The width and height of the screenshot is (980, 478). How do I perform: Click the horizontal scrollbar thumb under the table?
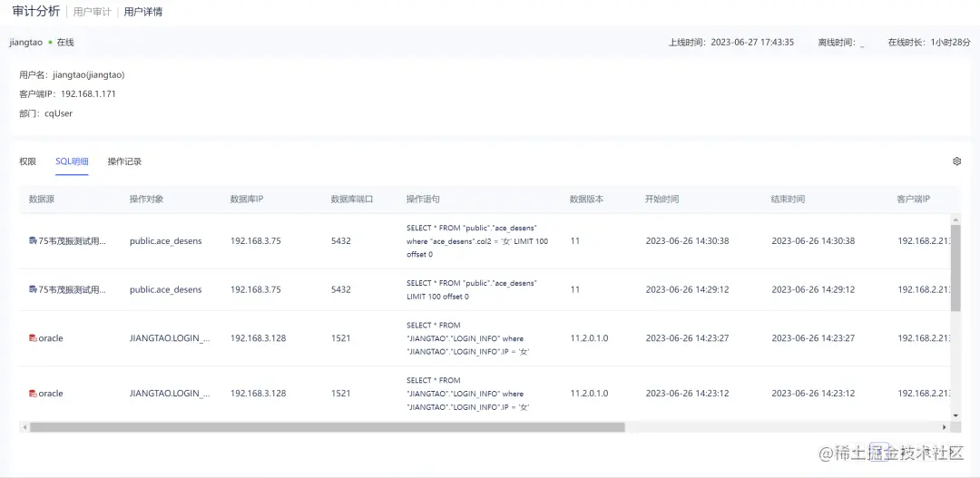pos(327,427)
